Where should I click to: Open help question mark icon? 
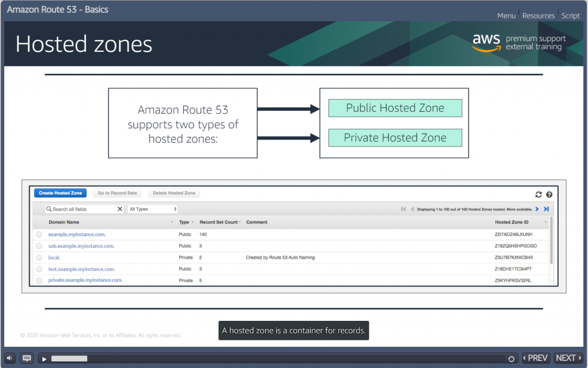(x=550, y=194)
